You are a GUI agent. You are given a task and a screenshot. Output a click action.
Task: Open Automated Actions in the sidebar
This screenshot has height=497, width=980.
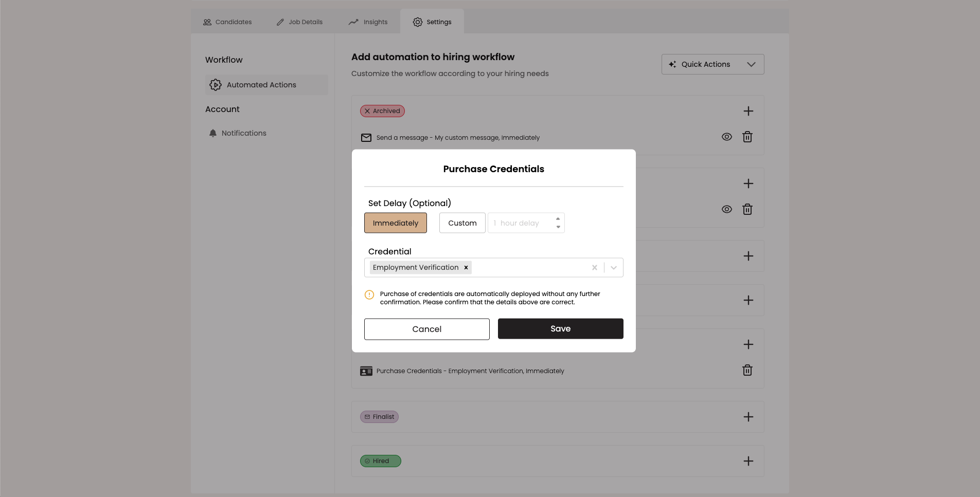pos(266,85)
